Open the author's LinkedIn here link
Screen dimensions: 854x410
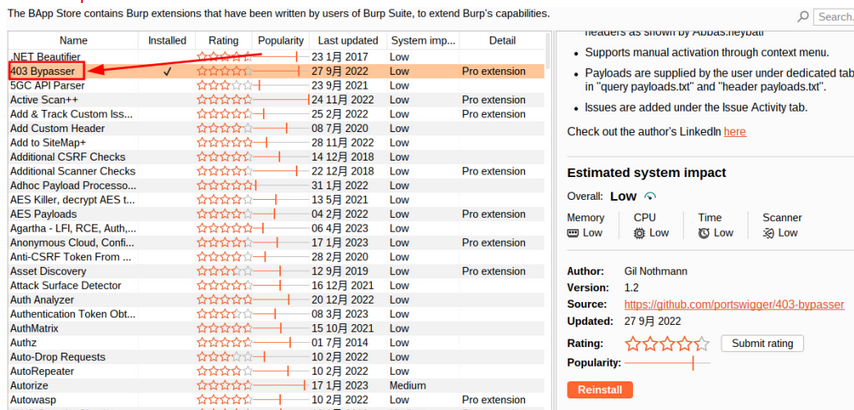tap(735, 132)
